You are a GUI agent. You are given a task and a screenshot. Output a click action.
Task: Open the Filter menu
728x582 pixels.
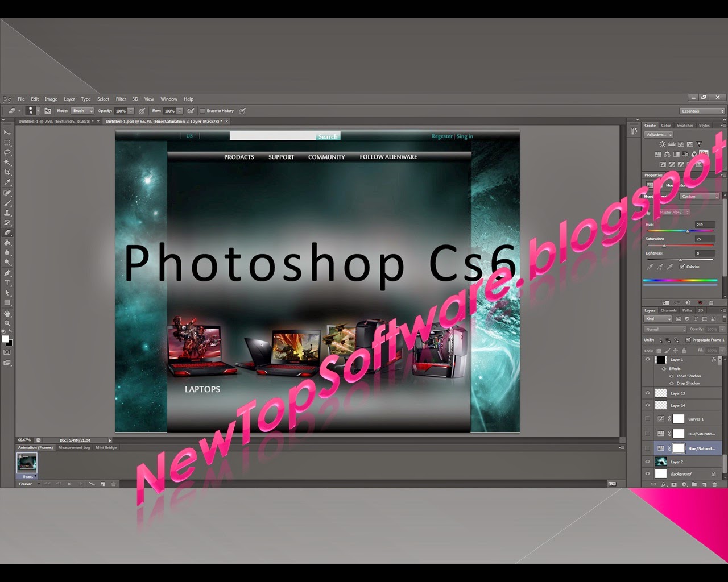tap(121, 99)
